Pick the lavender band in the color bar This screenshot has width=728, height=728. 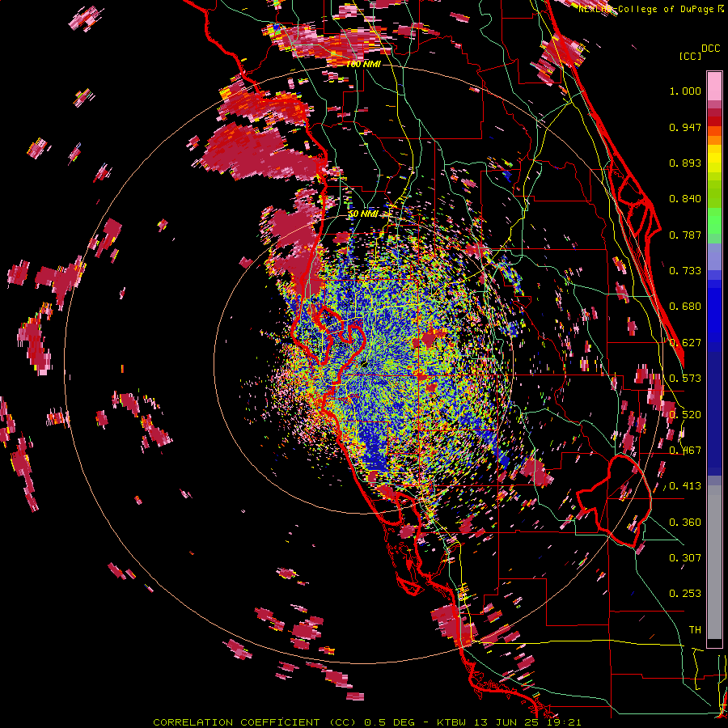coord(714,256)
